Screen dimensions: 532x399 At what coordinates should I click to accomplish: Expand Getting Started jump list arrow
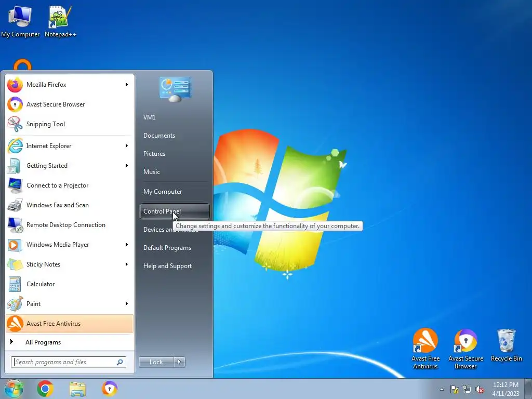coord(127,166)
